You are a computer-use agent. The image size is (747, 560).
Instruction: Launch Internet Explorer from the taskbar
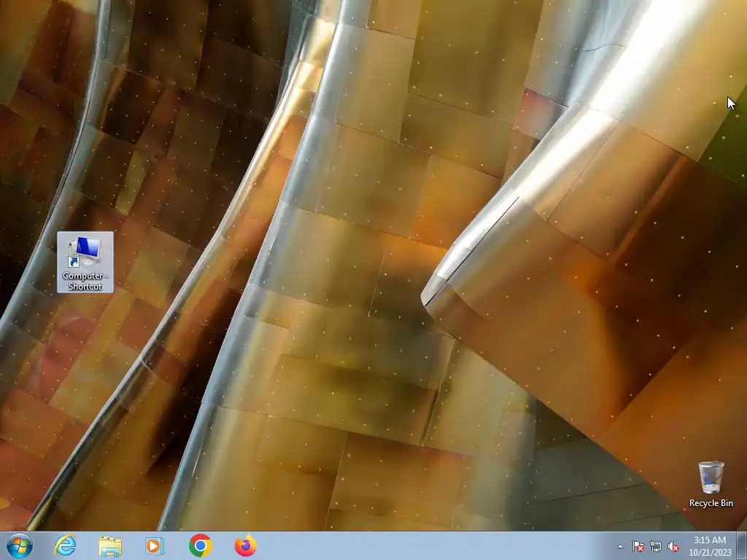[65, 545]
